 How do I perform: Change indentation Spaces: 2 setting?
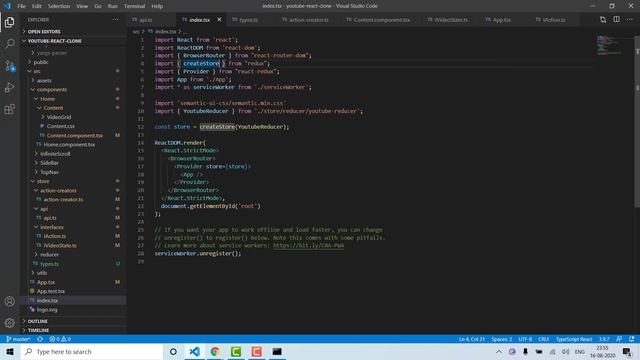(x=502, y=339)
